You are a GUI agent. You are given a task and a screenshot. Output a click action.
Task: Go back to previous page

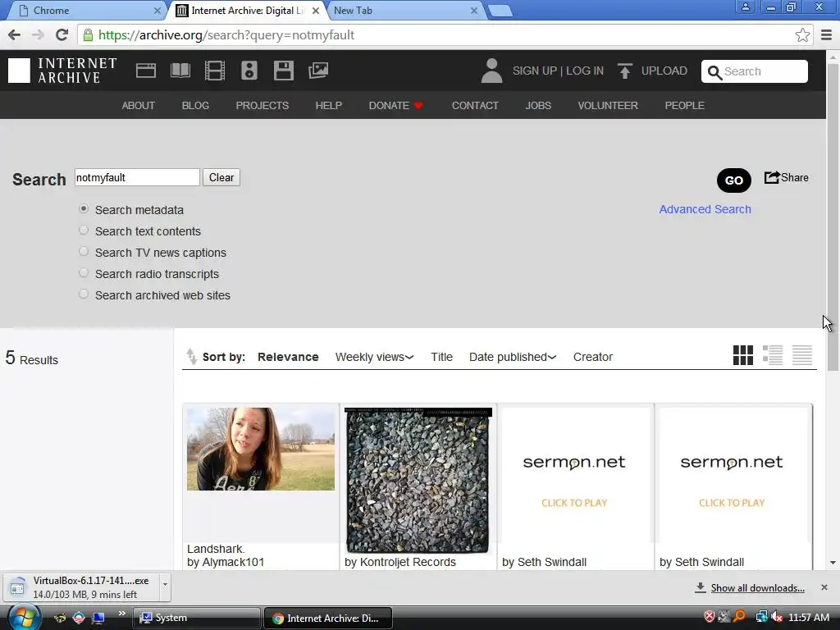pyautogui.click(x=15, y=35)
